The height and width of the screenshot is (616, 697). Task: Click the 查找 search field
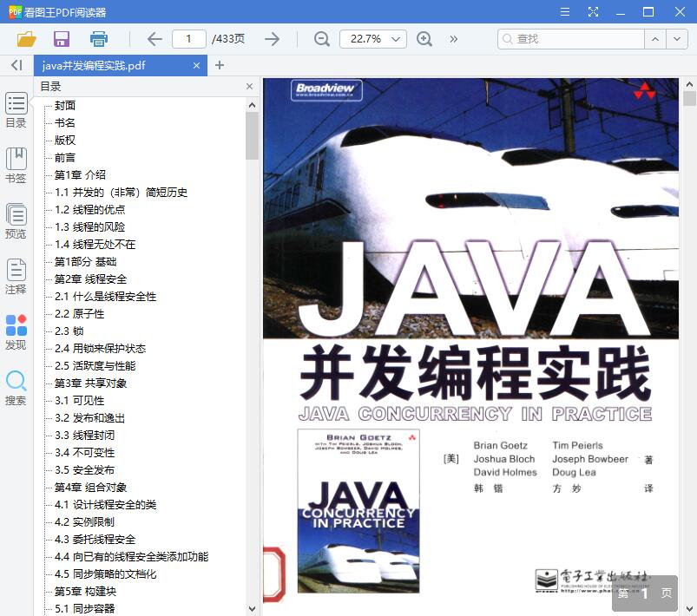coord(571,39)
